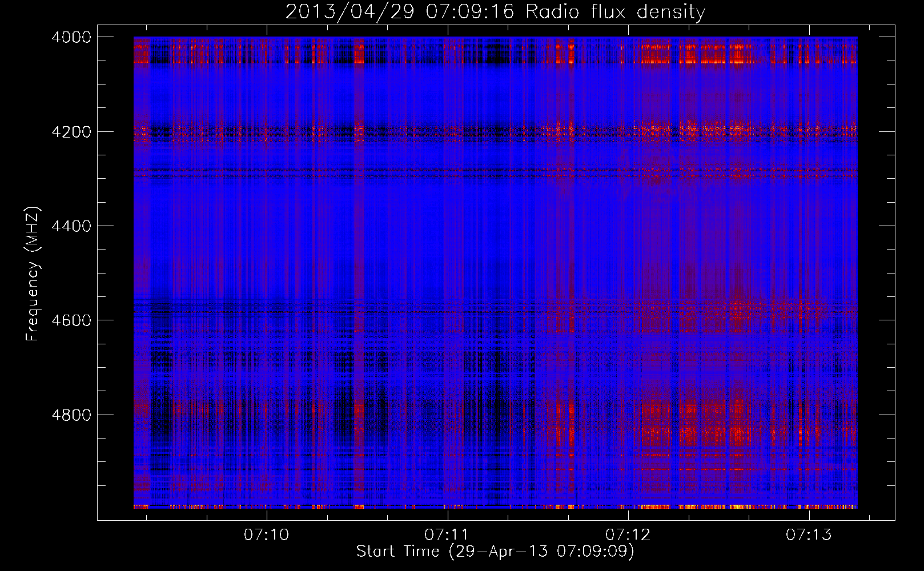
Task: Click the 'Frequency (MHZ)' axis title
Action: pyautogui.click(x=33, y=274)
